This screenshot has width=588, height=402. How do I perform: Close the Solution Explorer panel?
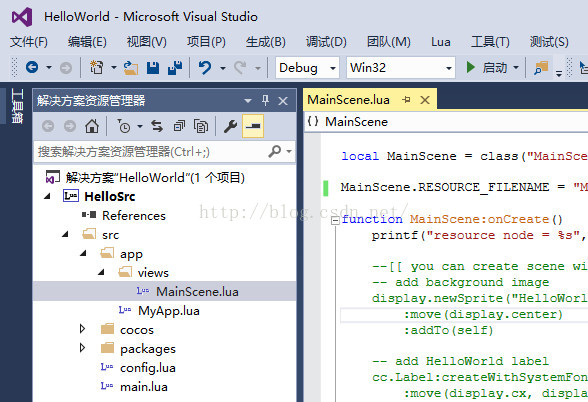[x=283, y=101]
